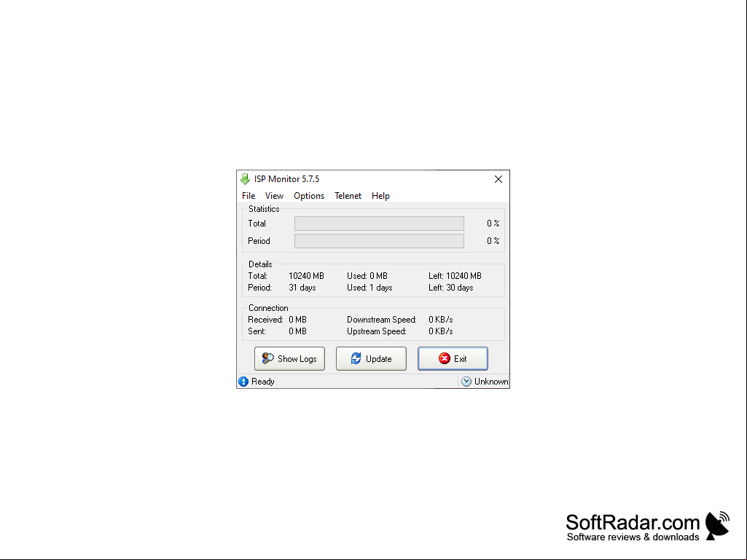Click the Unknown status arrow icon

[466, 382]
